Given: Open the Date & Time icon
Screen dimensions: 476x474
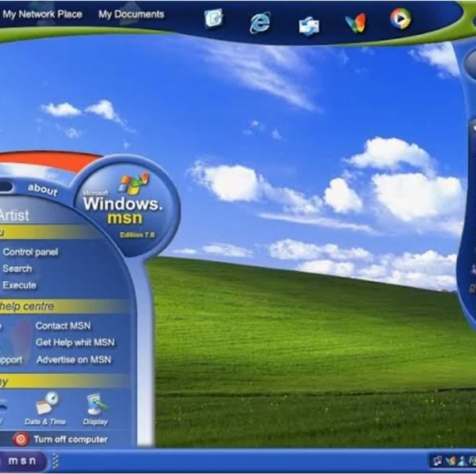Looking at the screenshot, I should [x=46, y=403].
